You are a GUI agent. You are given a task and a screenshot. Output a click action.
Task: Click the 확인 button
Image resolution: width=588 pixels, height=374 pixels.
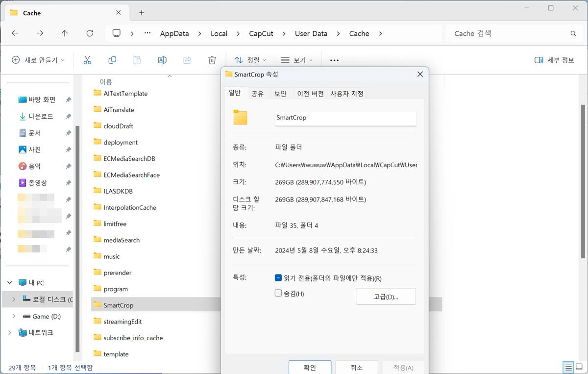click(310, 367)
